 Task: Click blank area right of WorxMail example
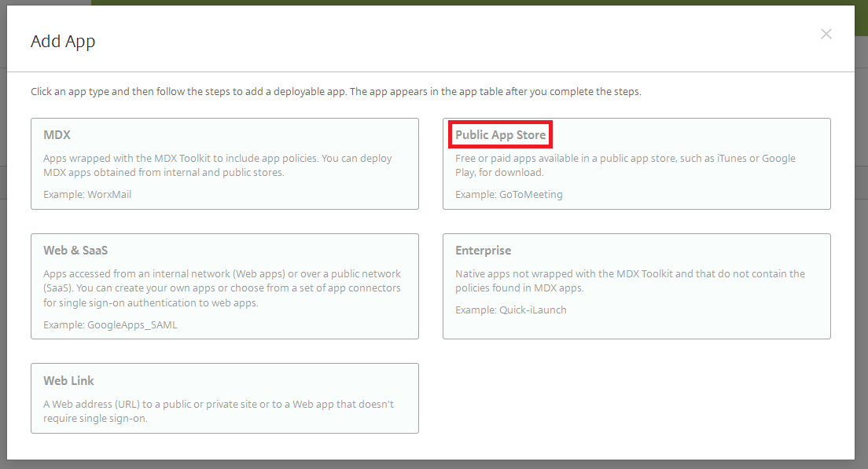pos(275,194)
